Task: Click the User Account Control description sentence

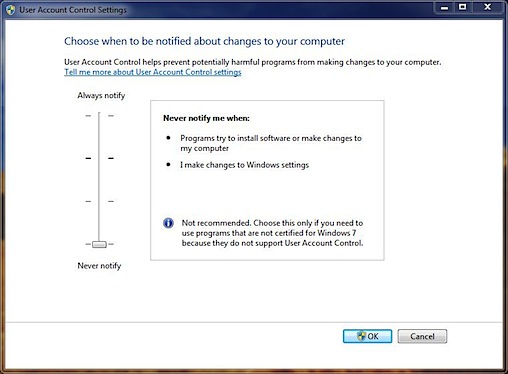Action: click(x=252, y=62)
